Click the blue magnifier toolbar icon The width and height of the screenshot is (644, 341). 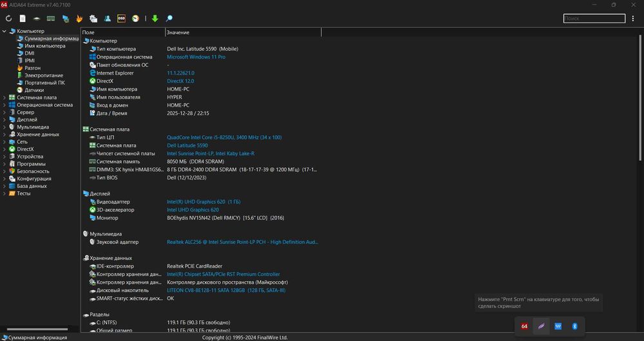(x=169, y=19)
